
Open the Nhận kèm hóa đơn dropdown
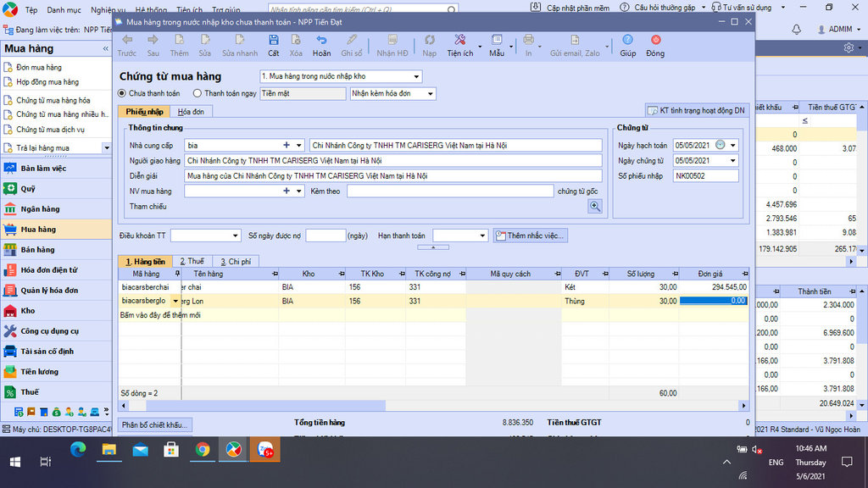pyautogui.click(x=430, y=93)
